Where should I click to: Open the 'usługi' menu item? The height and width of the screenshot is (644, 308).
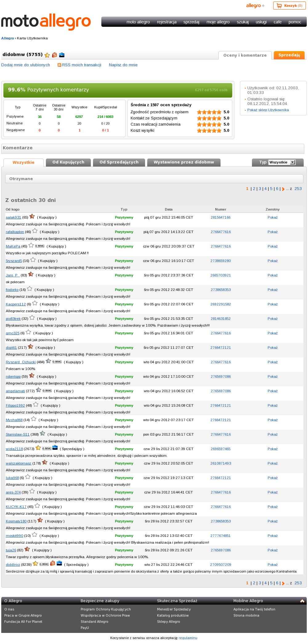click(261, 22)
